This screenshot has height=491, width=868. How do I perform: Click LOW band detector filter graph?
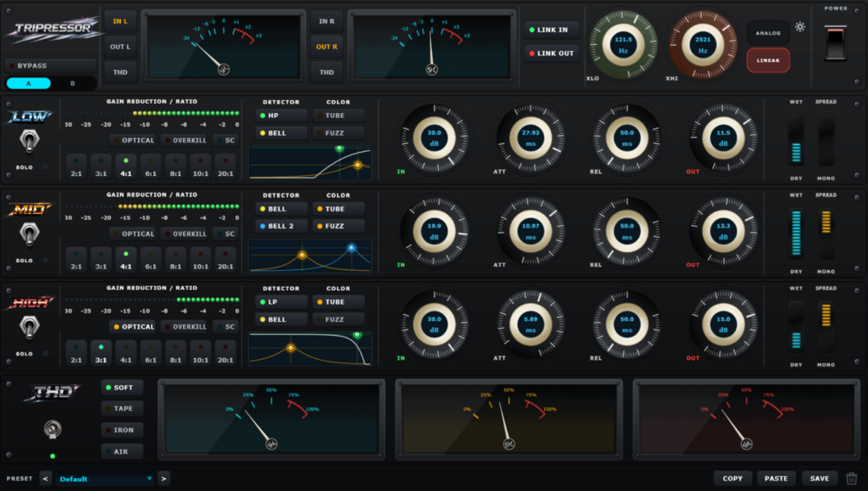[x=310, y=162]
